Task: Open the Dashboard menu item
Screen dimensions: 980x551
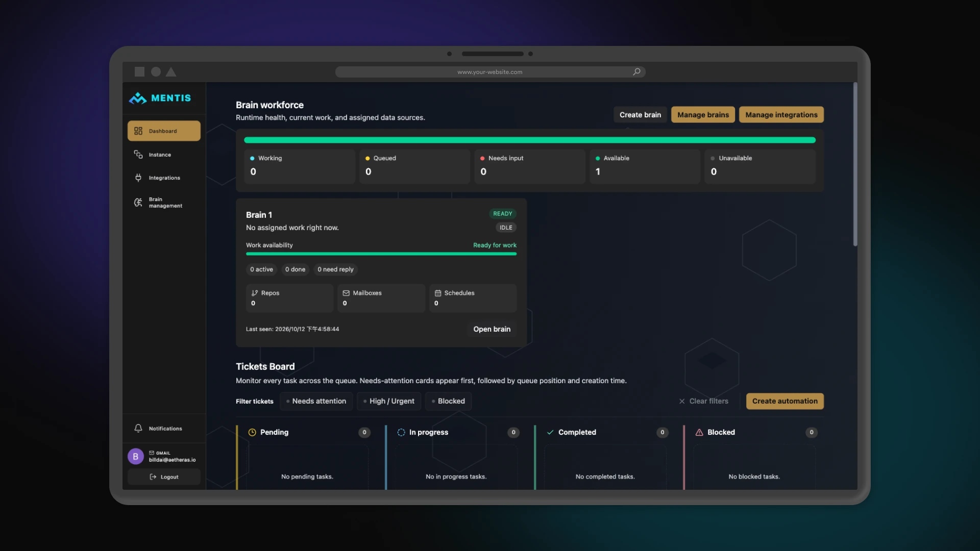Action: (x=164, y=131)
